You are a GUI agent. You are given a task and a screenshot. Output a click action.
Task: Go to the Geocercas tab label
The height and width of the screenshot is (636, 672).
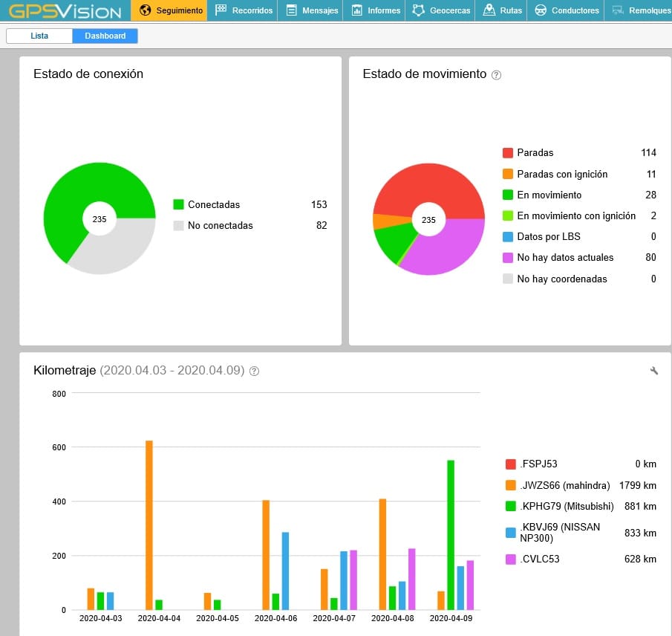click(450, 10)
